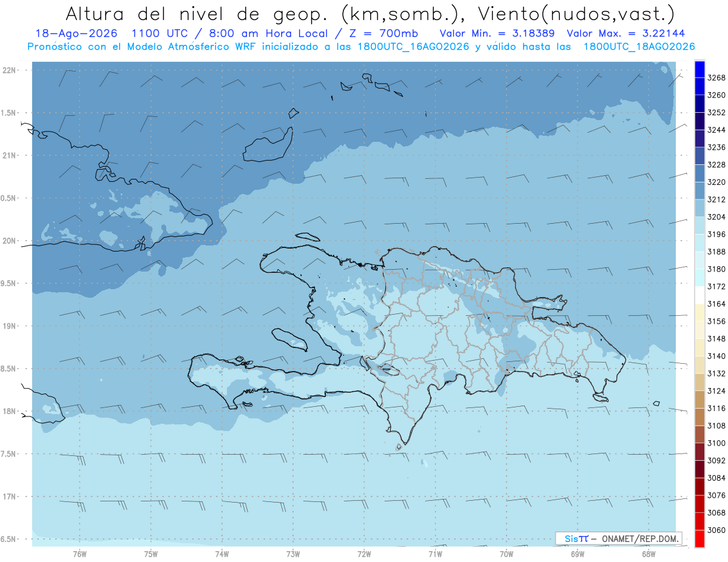Click the '72W' longitude label

(x=364, y=555)
